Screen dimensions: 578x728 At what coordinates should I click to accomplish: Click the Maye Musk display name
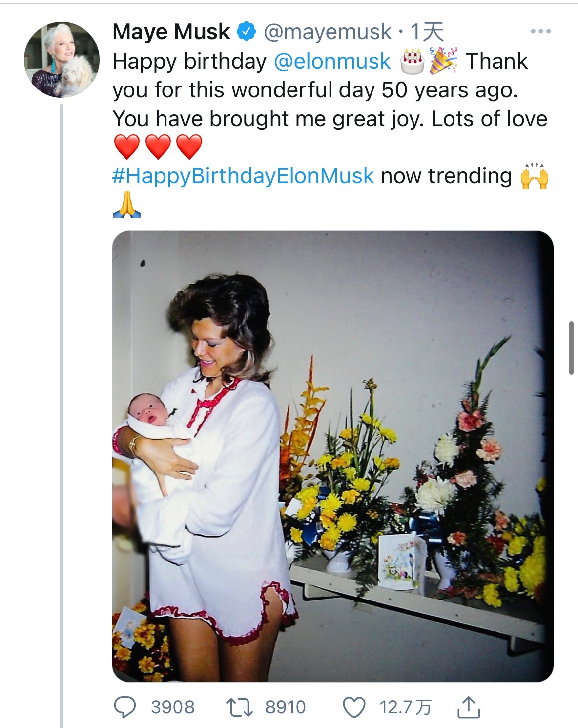coord(171,32)
